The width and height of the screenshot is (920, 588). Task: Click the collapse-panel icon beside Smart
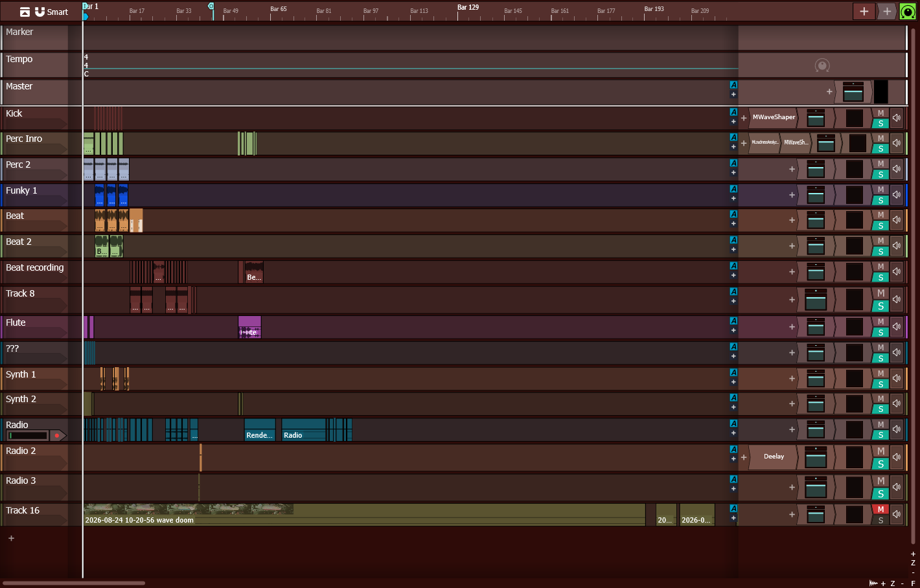(x=25, y=12)
